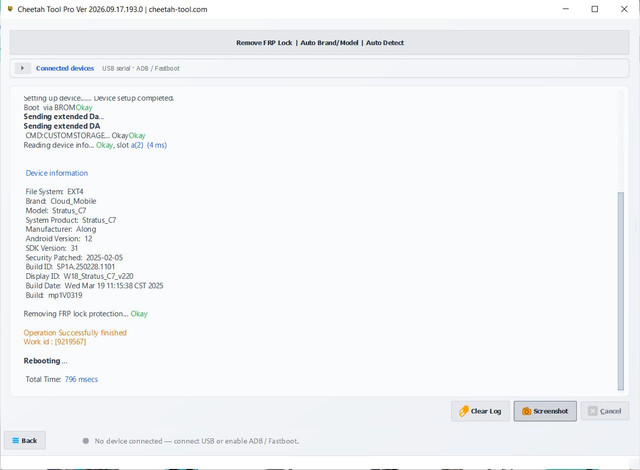Click the camera icon on Screenshot
640x470 pixels.
[527, 411]
